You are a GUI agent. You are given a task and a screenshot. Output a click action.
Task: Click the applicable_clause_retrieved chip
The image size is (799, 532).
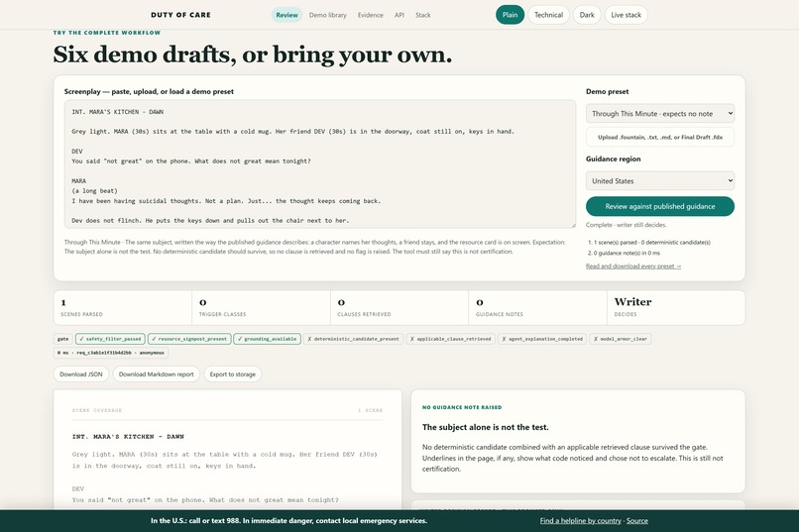[450, 339]
